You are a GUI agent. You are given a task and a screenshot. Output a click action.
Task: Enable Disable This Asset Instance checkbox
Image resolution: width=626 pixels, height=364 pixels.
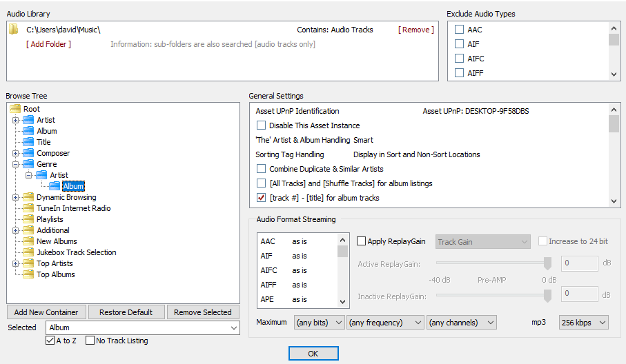tap(261, 125)
